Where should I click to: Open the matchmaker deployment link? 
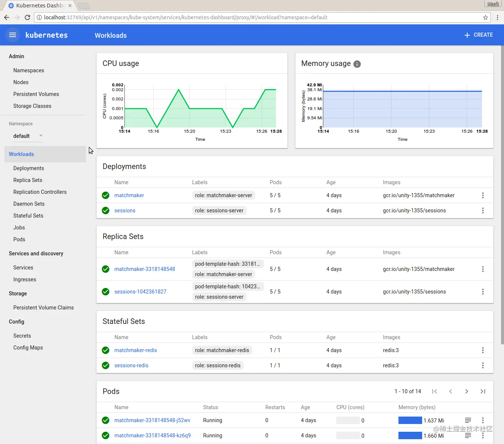click(x=129, y=195)
